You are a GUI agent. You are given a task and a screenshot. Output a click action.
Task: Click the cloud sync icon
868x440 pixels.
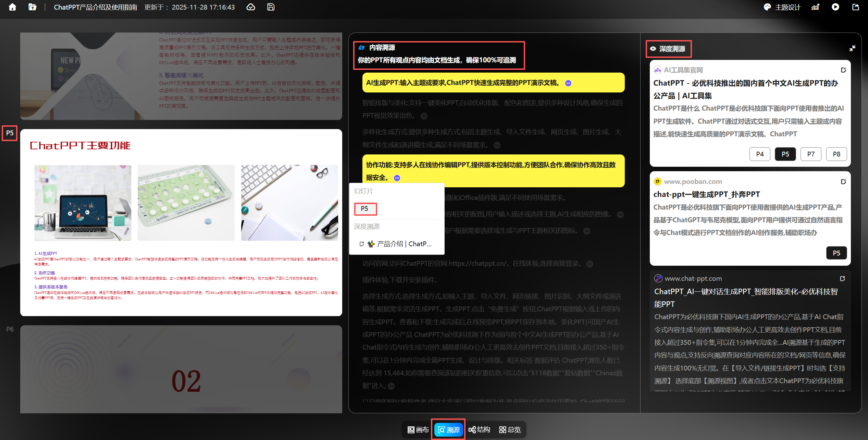pyautogui.click(x=251, y=7)
